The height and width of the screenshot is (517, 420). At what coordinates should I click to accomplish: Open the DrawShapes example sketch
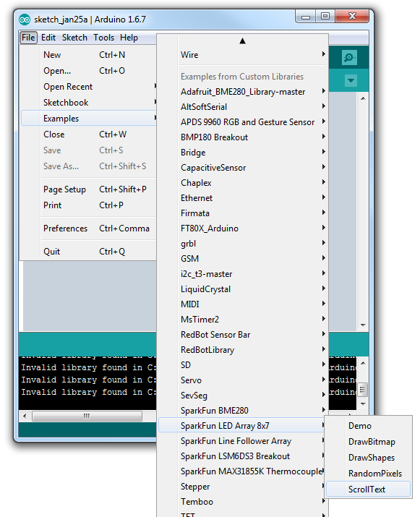coord(368,457)
